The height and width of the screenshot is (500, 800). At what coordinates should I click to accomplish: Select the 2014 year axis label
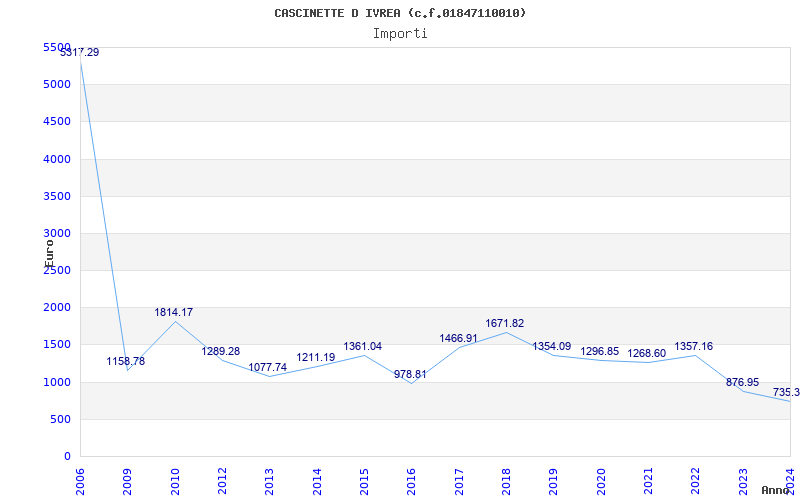[x=317, y=482]
